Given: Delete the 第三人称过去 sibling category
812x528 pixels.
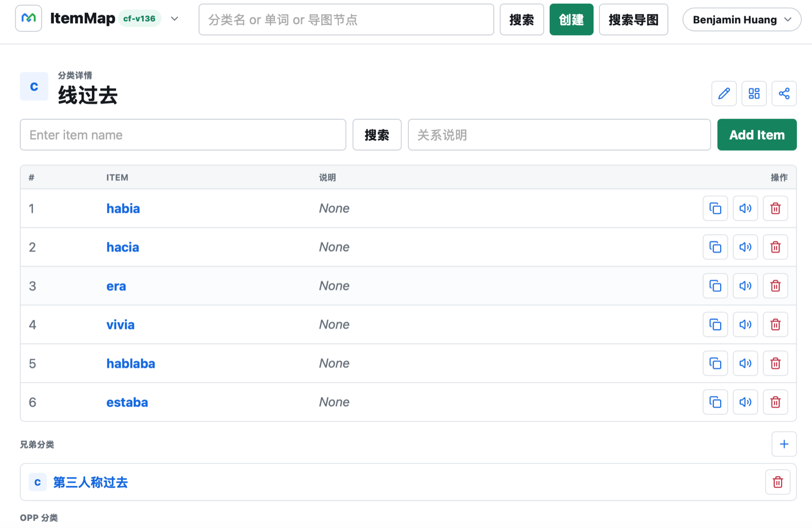Looking at the screenshot, I should (x=778, y=482).
